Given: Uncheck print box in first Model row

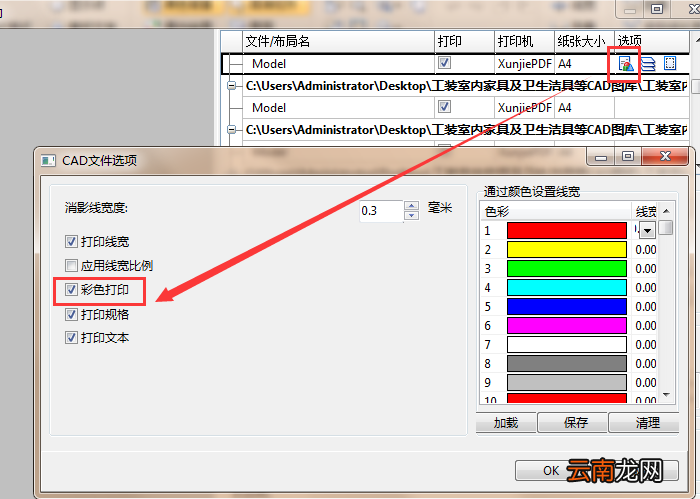Looking at the screenshot, I should pos(444,62).
